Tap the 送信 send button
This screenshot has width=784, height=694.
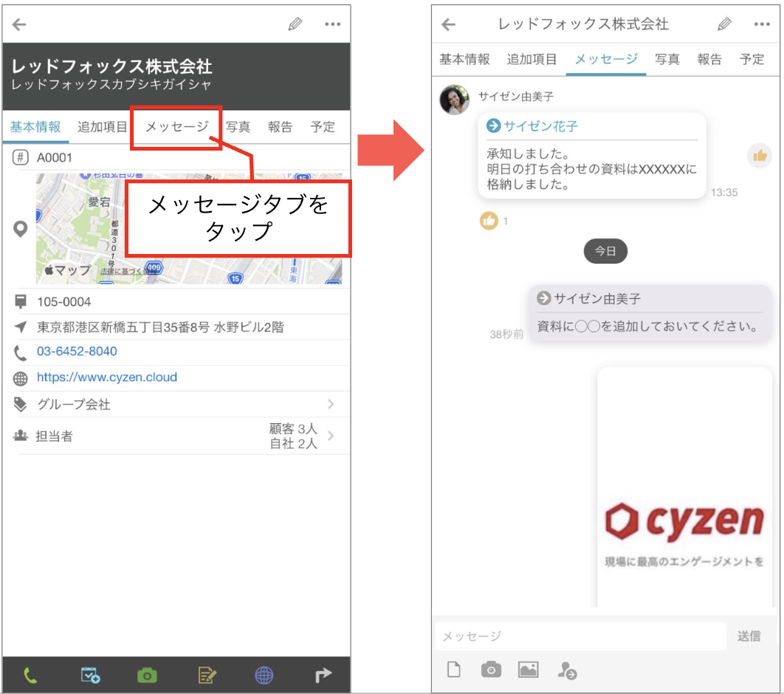(749, 636)
